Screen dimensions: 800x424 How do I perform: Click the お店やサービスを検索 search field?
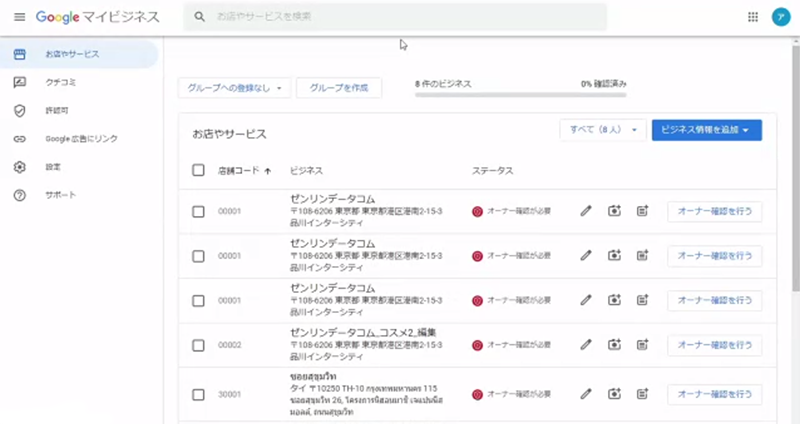coord(400,17)
